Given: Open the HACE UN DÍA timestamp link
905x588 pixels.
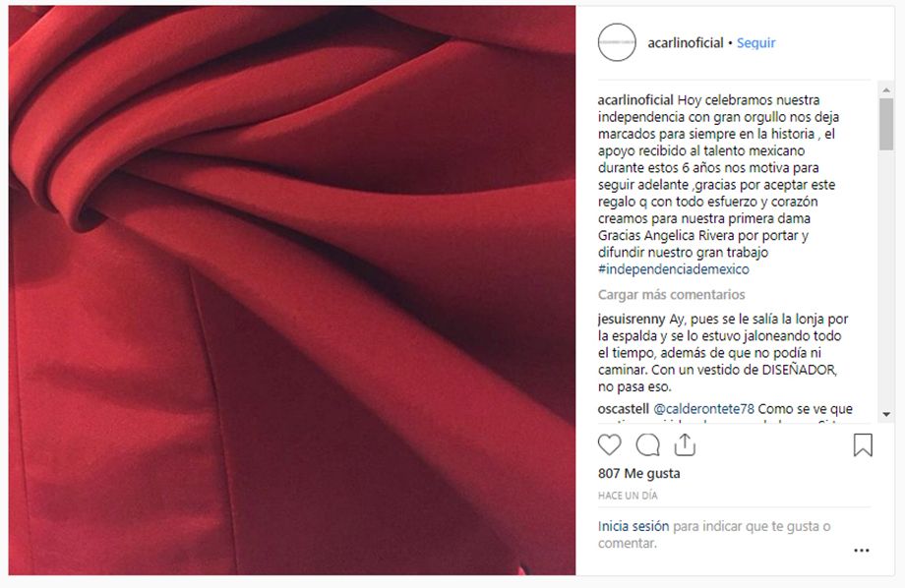Looking at the screenshot, I should pyautogui.click(x=628, y=496).
